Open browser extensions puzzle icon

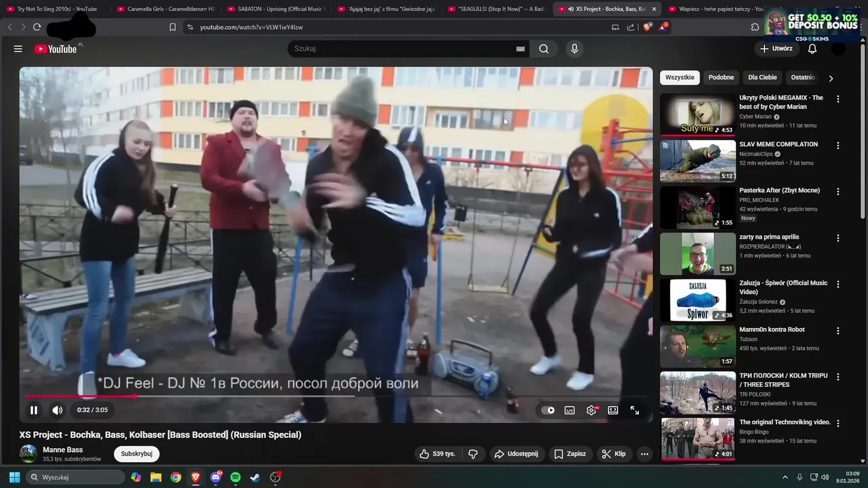click(x=755, y=27)
